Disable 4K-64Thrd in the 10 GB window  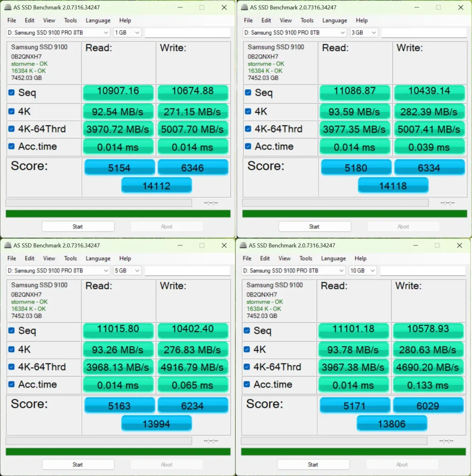click(247, 367)
